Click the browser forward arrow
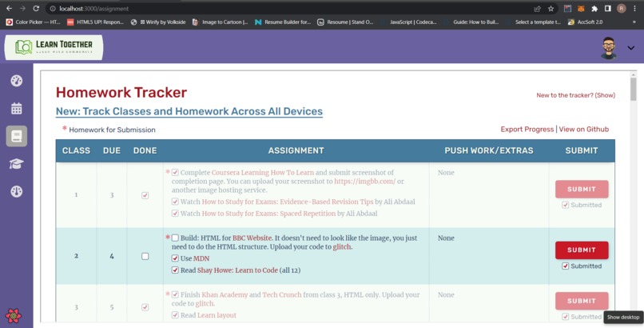 click(22, 8)
